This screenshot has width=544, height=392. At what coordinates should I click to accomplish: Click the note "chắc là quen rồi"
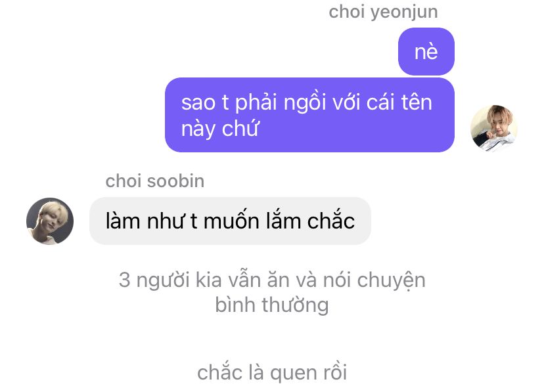click(272, 372)
